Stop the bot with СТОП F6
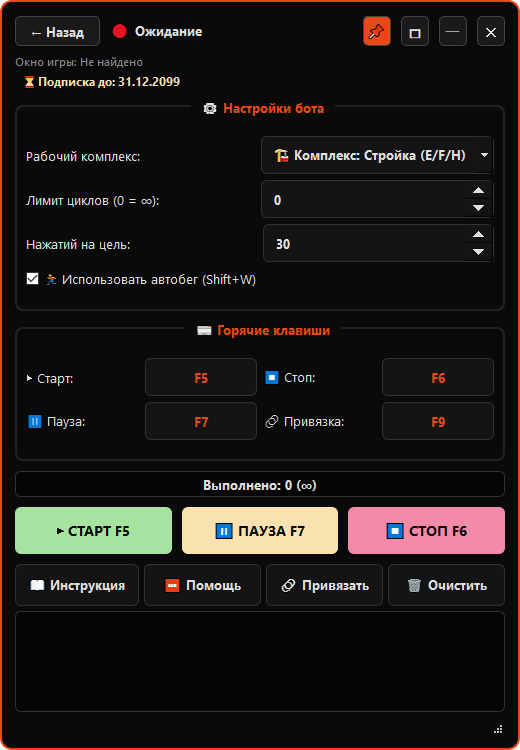520x750 pixels. [426, 530]
